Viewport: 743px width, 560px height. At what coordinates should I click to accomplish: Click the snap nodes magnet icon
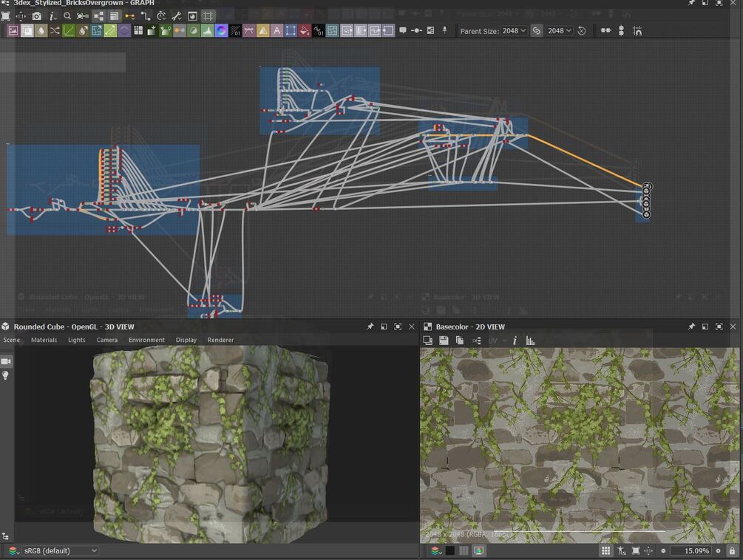point(637,31)
